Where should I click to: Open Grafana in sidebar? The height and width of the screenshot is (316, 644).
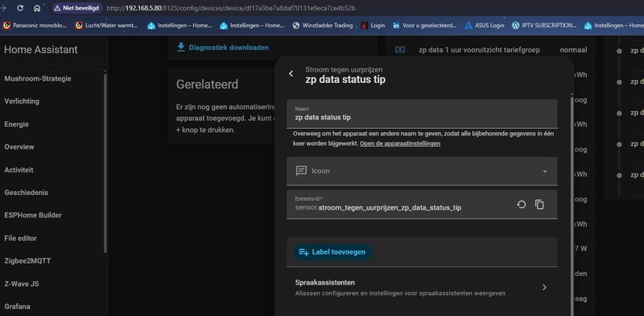click(17, 306)
